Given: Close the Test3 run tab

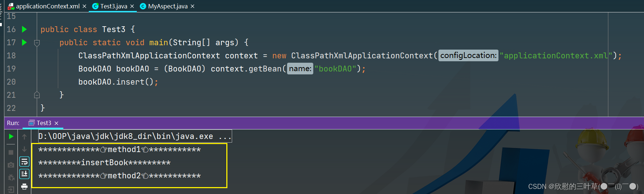Looking at the screenshot, I should (56, 123).
